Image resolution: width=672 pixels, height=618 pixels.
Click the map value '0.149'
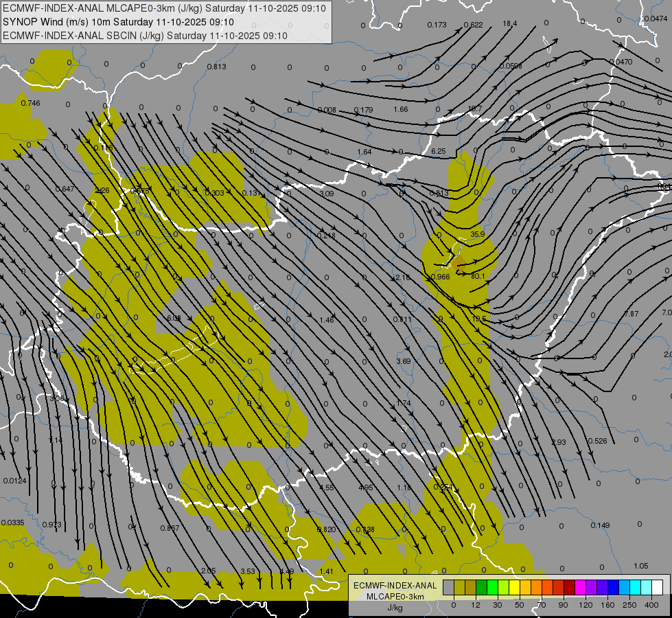[600, 525]
